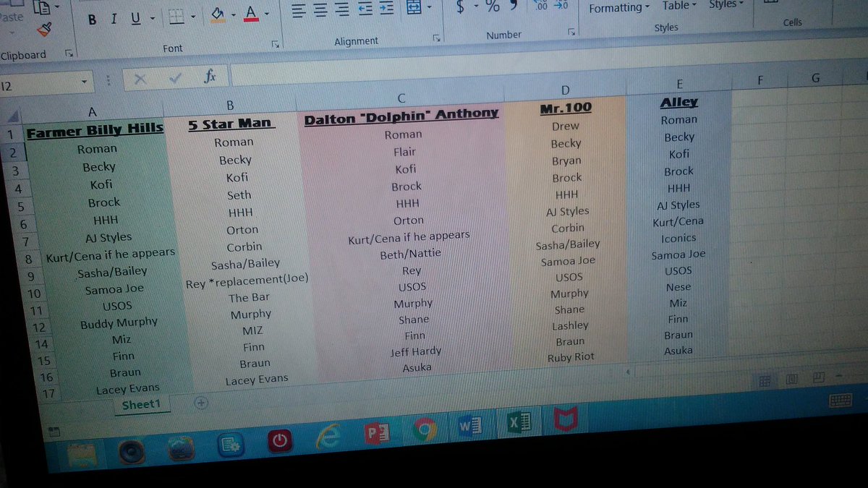This screenshot has width=868, height=488.
Task: Toggle bold formatting in Font group
Action: [x=92, y=20]
